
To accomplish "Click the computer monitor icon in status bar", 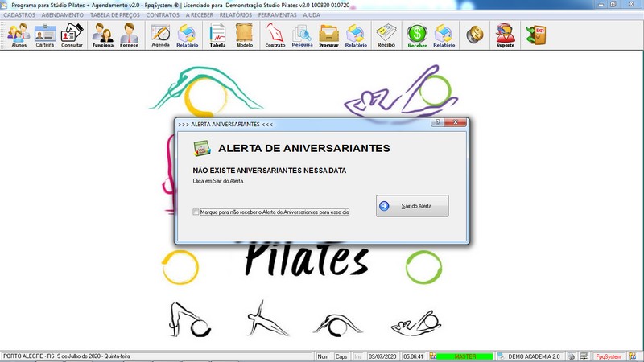I will (x=584, y=356).
